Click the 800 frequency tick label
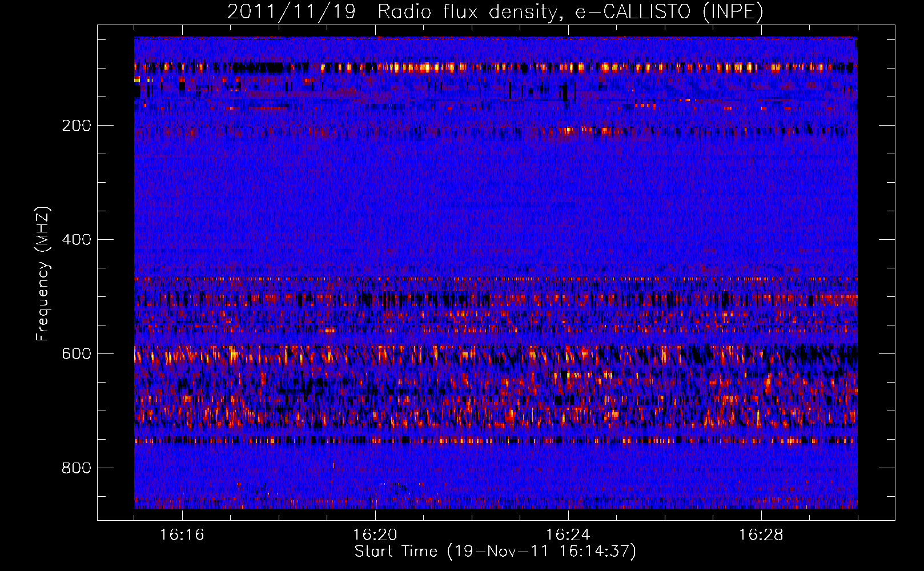 click(77, 468)
